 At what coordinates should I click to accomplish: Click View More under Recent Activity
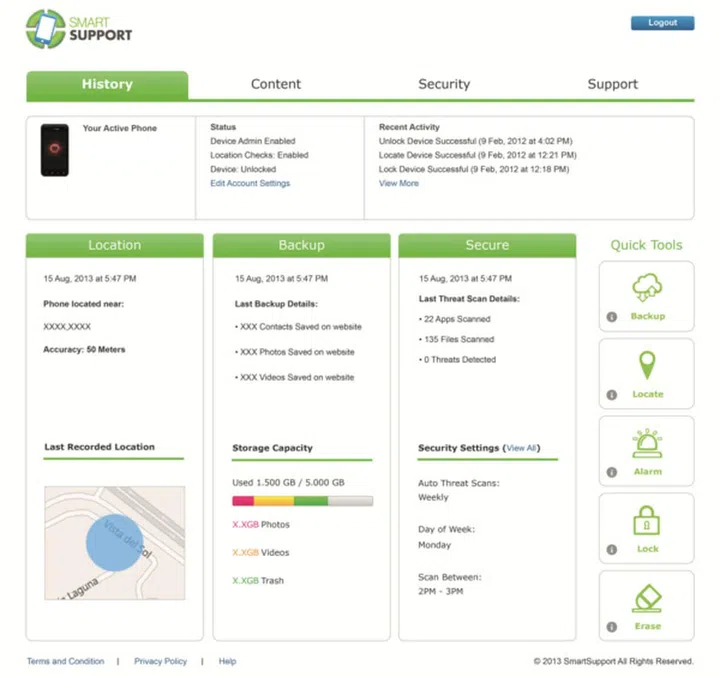point(399,183)
